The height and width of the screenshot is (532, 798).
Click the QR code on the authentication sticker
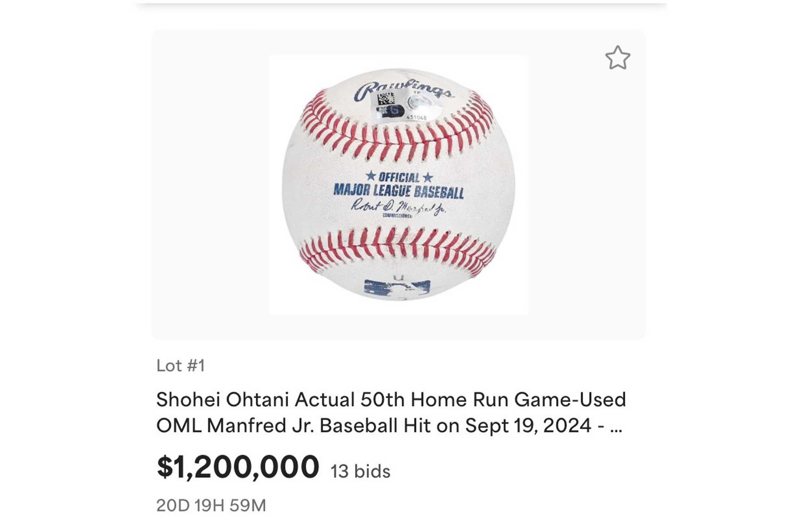coord(386,99)
